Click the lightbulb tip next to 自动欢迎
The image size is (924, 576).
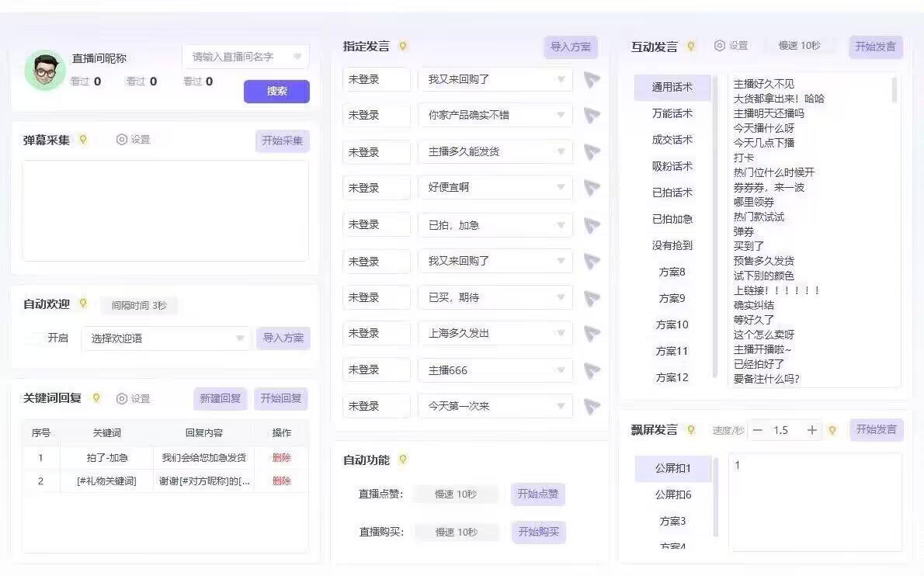click(x=83, y=304)
